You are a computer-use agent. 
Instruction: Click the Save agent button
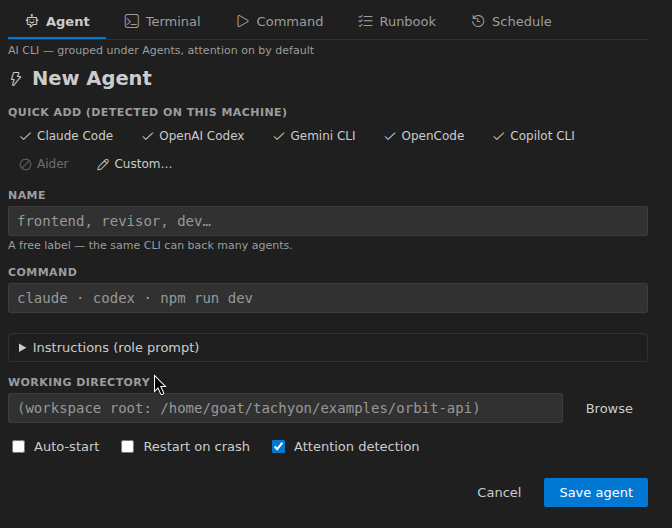click(596, 492)
